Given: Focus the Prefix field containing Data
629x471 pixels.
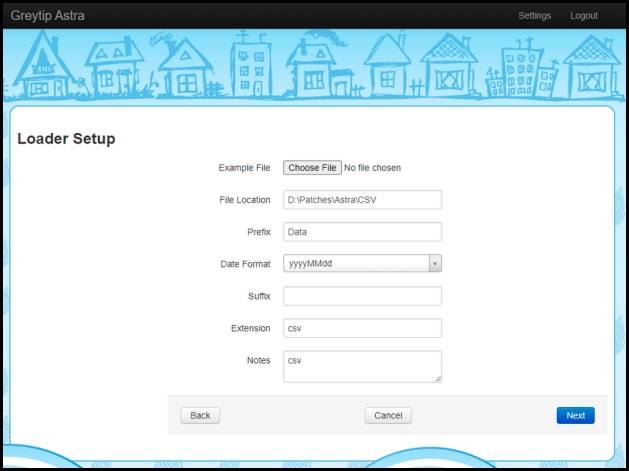Looking at the screenshot, I should [362, 232].
